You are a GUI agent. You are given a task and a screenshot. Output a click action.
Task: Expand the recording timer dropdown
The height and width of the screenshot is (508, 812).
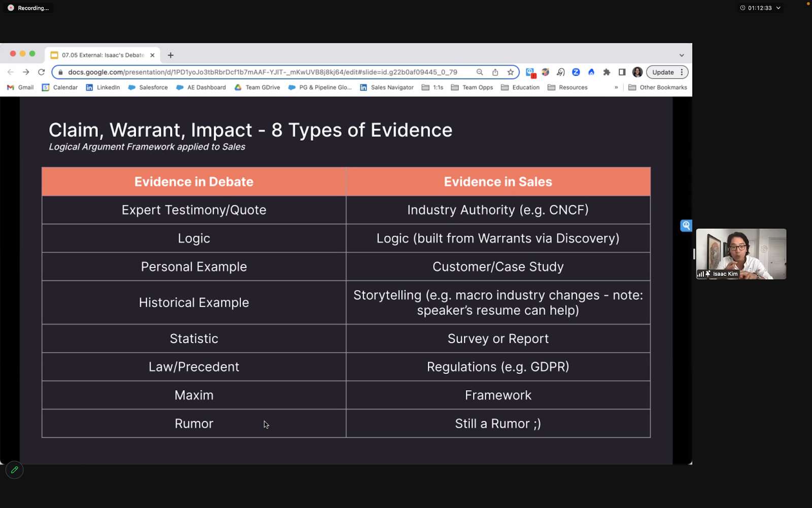click(779, 8)
